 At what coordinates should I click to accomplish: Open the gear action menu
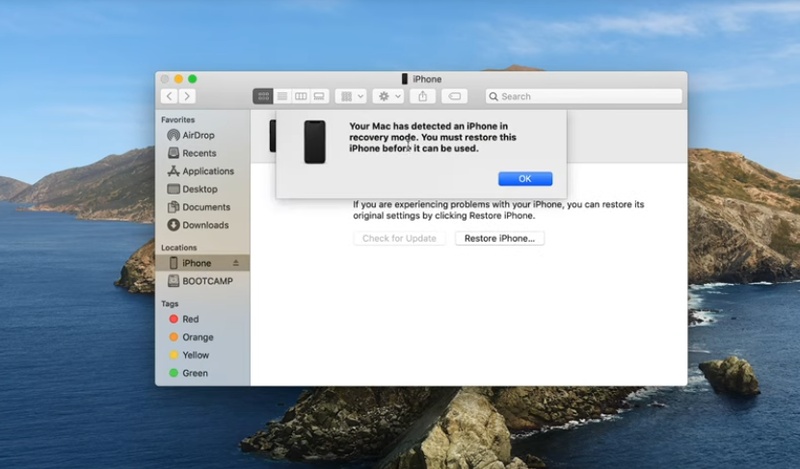coord(389,96)
